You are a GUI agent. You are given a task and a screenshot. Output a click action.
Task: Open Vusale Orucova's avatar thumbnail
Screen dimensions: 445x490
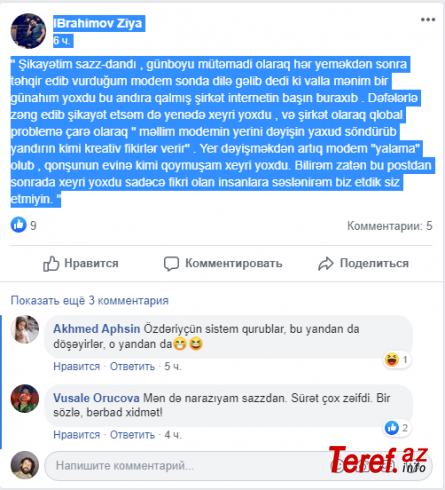(x=25, y=399)
